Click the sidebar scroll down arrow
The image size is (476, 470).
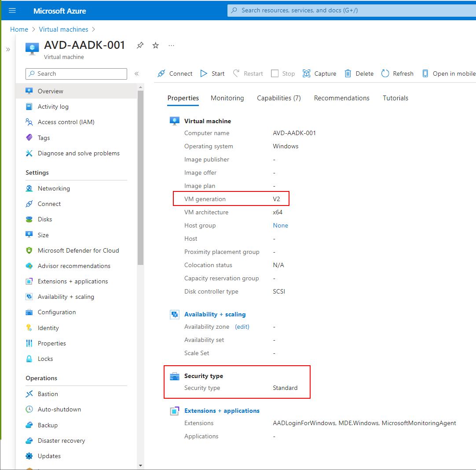coord(140,466)
